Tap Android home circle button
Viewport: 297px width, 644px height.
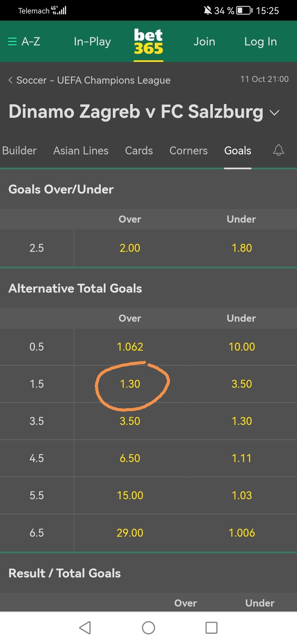pyautogui.click(x=148, y=628)
